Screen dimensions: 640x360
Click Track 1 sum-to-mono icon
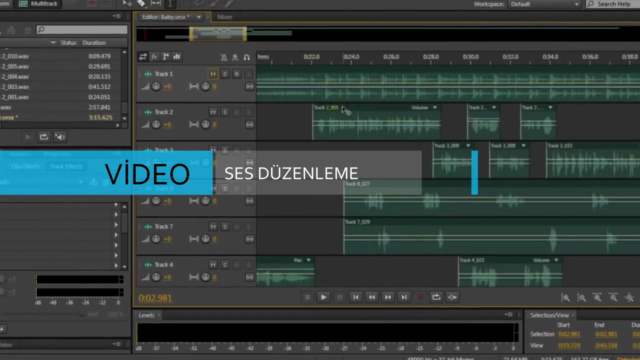coord(249,87)
